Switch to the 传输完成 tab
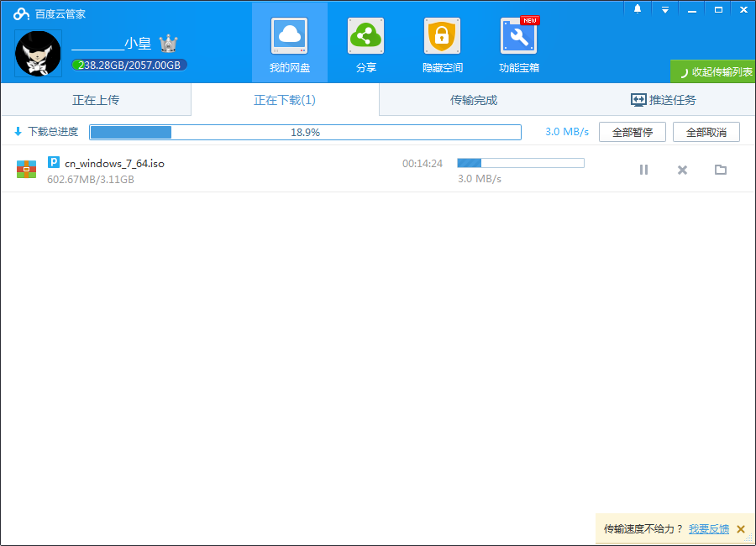756x546 pixels. (474, 100)
